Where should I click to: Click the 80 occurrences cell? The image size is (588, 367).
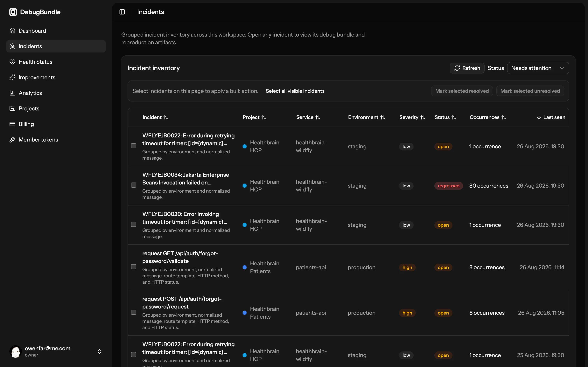[x=488, y=186]
